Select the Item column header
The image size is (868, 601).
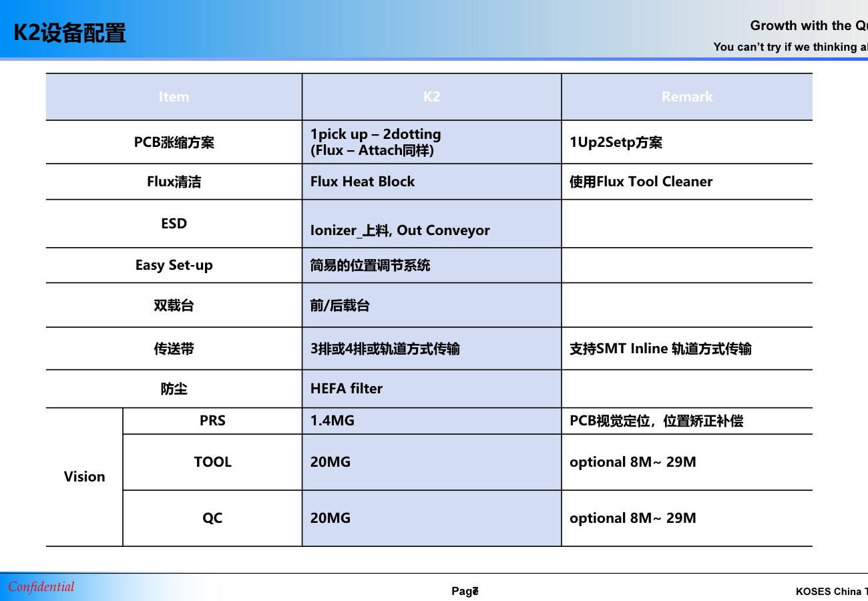click(174, 97)
